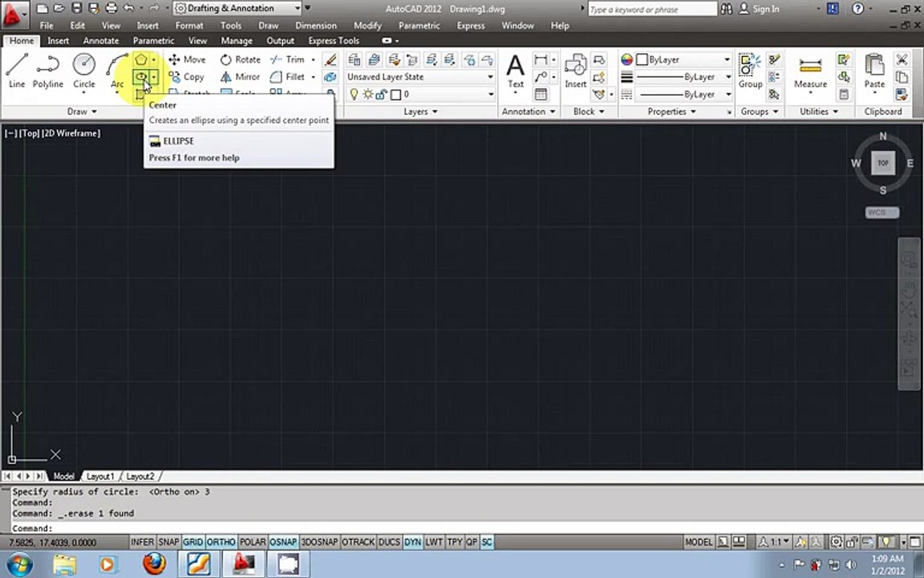924x578 pixels.
Task: Activate the Circle tool
Action: click(83, 71)
